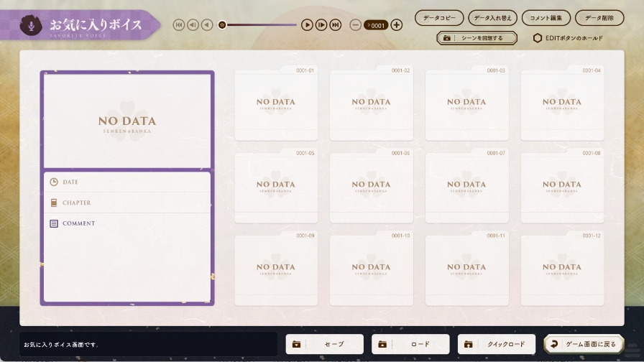Click the クイックロード button

(496, 344)
